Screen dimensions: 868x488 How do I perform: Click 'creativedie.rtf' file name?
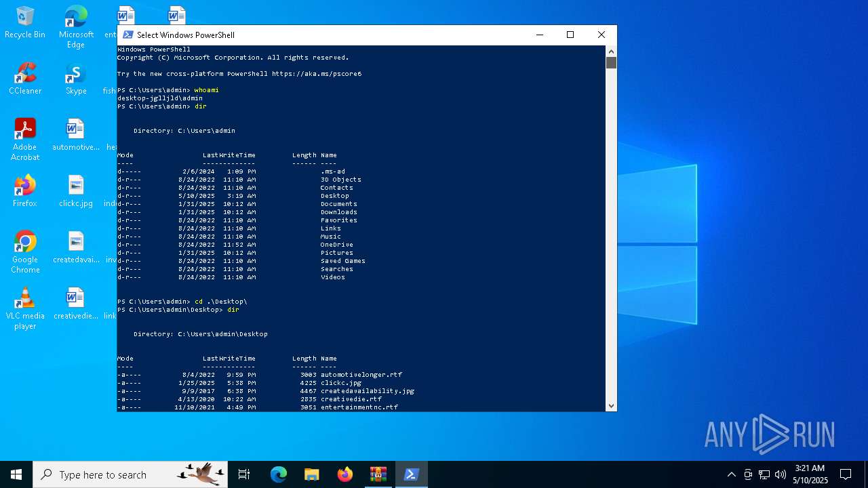351,399
